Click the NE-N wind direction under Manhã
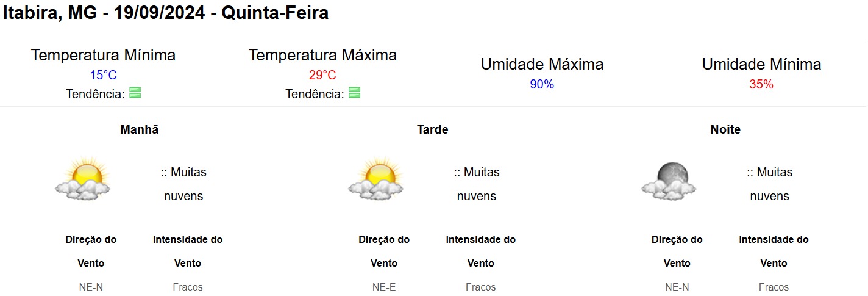 [x=91, y=287]
